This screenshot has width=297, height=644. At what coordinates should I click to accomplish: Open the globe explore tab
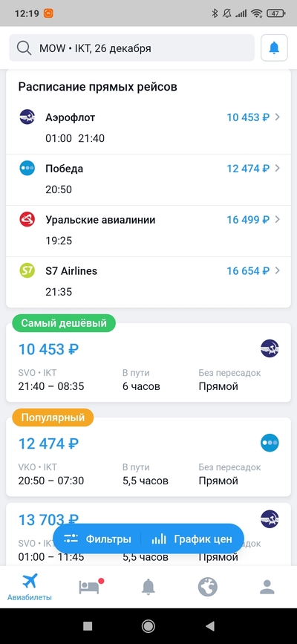(x=207, y=587)
